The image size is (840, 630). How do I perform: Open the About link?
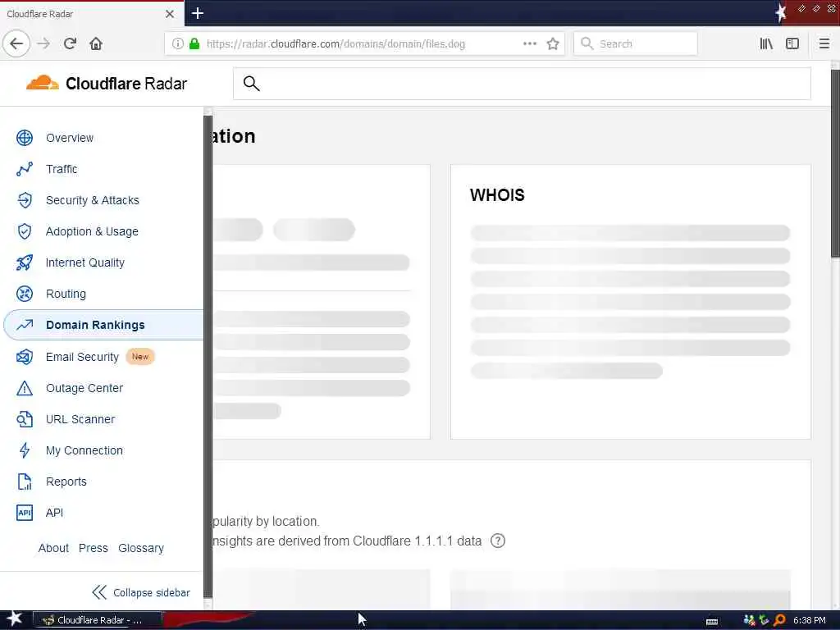[x=53, y=548]
